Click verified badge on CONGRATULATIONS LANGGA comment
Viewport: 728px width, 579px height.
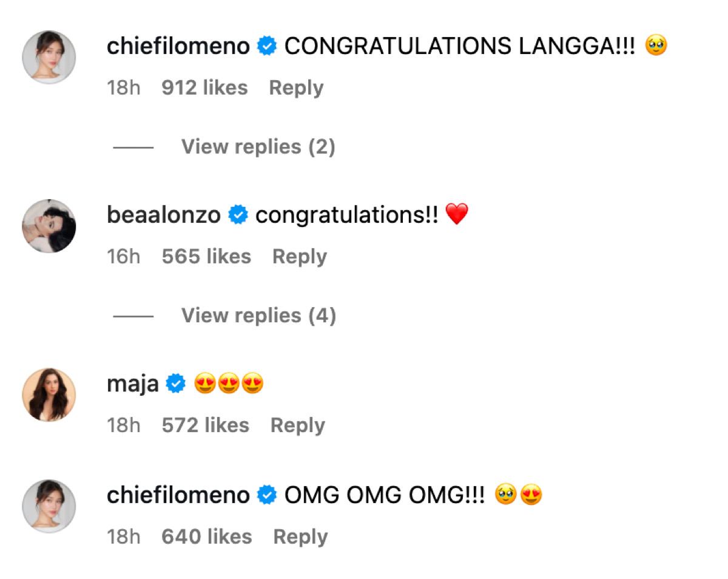[267, 46]
